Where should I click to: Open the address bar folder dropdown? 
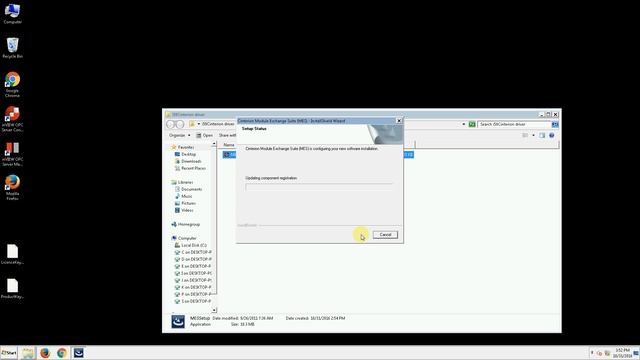199,124
